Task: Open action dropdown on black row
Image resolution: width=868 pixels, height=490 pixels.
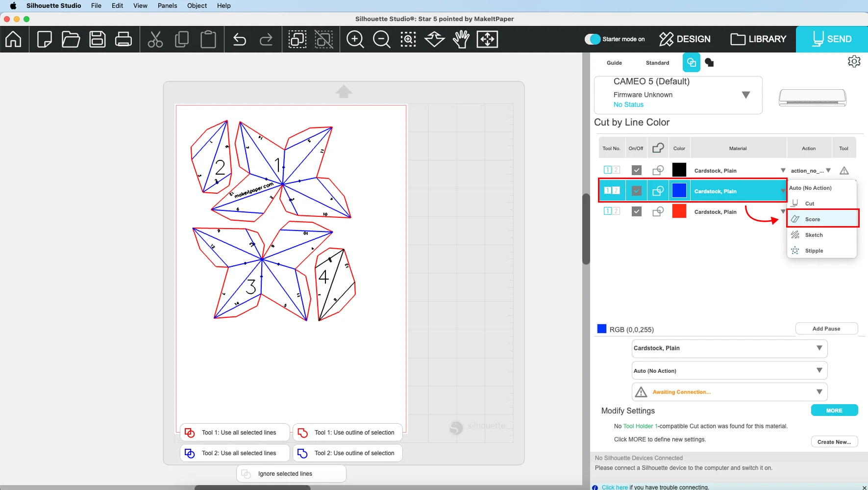Action: tap(828, 170)
